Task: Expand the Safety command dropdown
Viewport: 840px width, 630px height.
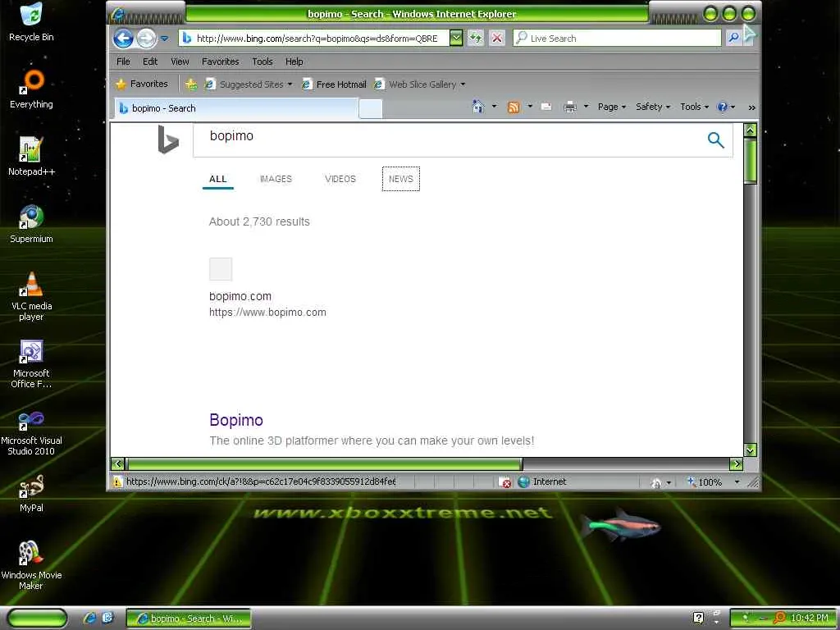Action: 653,107
